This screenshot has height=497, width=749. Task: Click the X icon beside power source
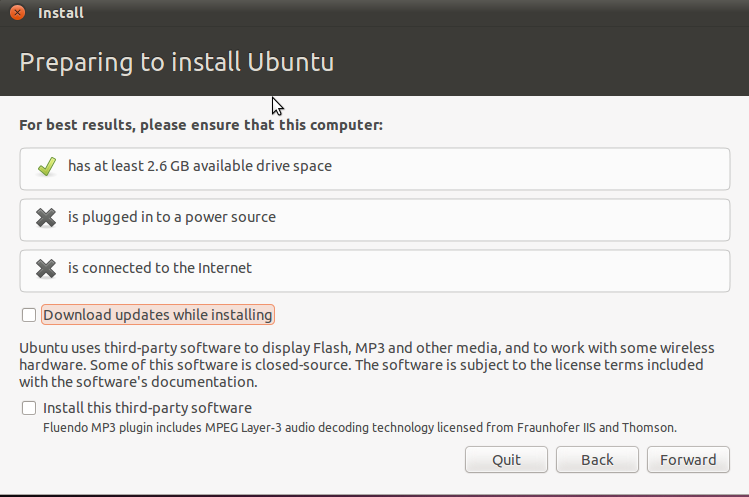[46, 218]
